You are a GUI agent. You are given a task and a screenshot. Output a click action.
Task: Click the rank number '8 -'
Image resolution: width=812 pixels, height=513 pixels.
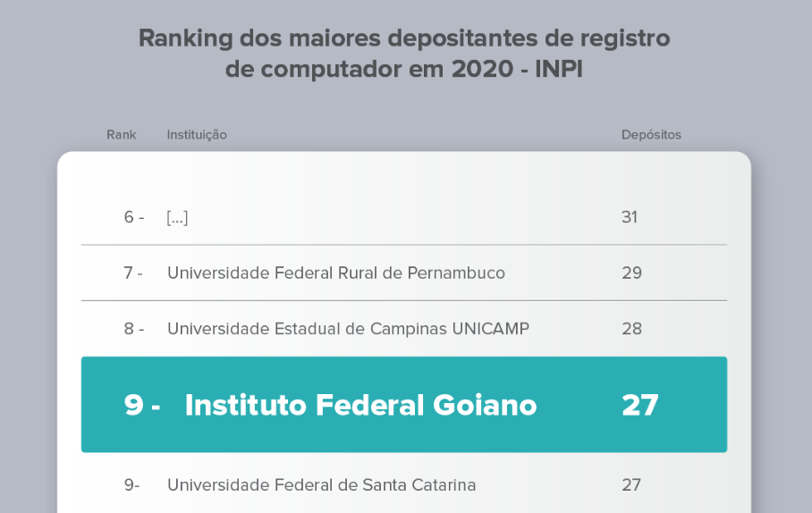(133, 329)
